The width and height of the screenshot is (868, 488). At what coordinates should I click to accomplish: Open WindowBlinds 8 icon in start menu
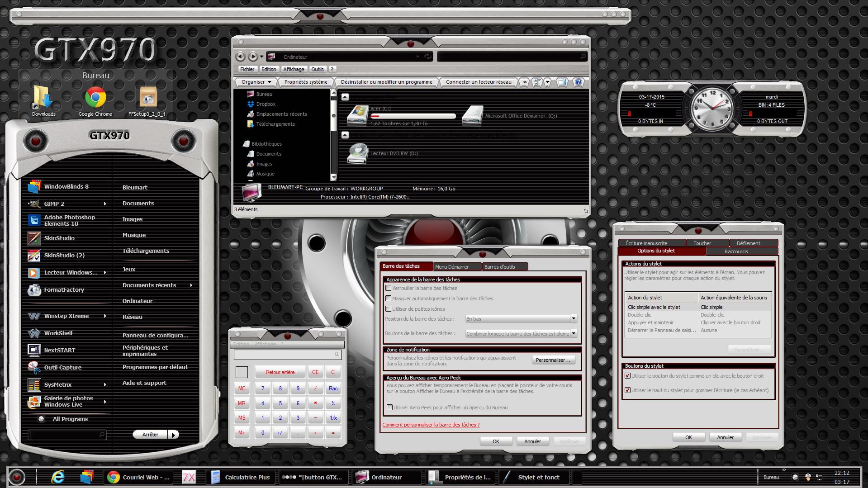pyautogui.click(x=34, y=186)
